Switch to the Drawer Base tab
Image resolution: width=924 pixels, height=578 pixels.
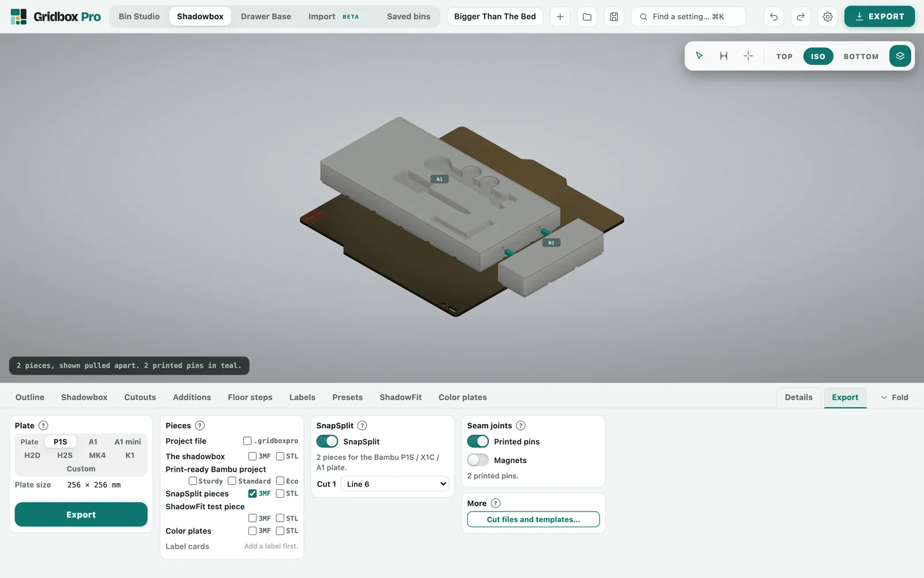point(266,17)
